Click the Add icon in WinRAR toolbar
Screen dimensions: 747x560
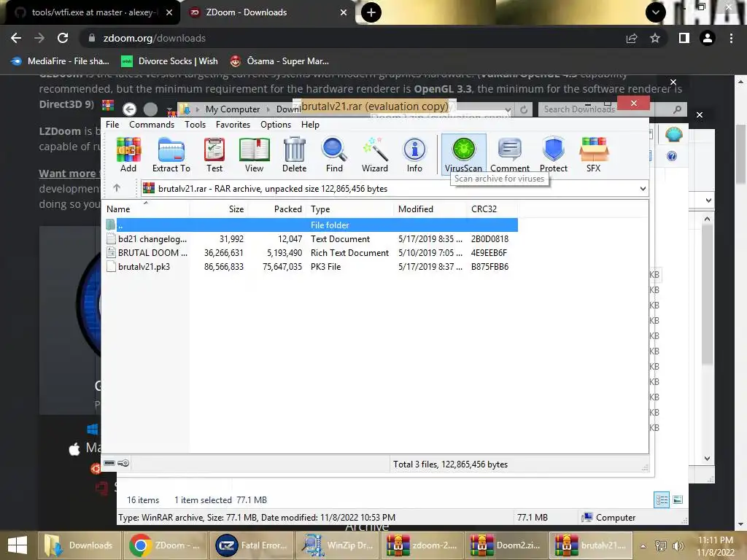128,155
